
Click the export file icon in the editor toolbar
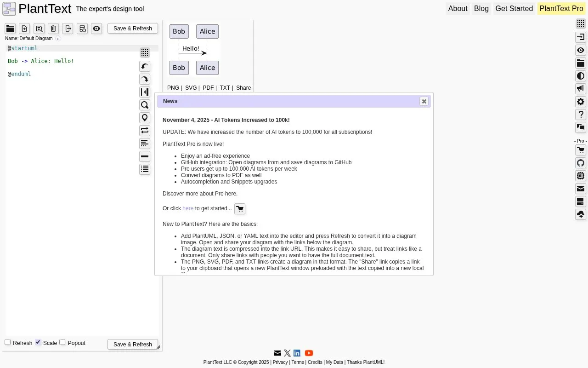[68, 29]
